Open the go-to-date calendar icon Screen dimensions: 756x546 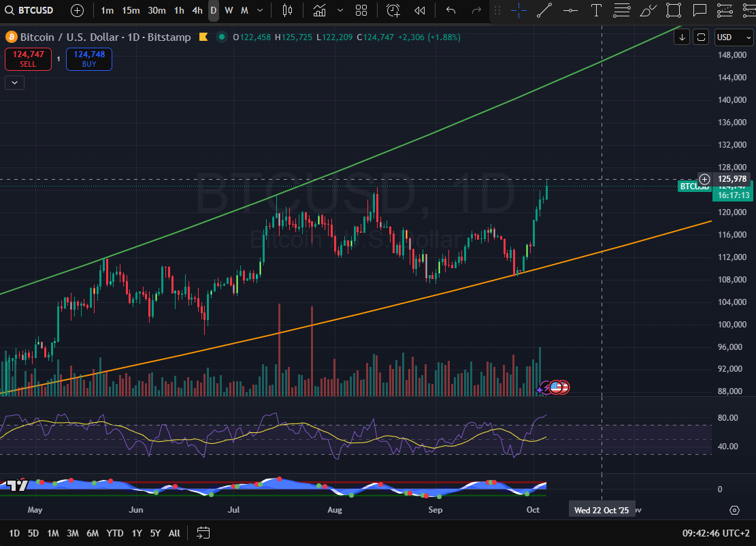click(x=203, y=533)
